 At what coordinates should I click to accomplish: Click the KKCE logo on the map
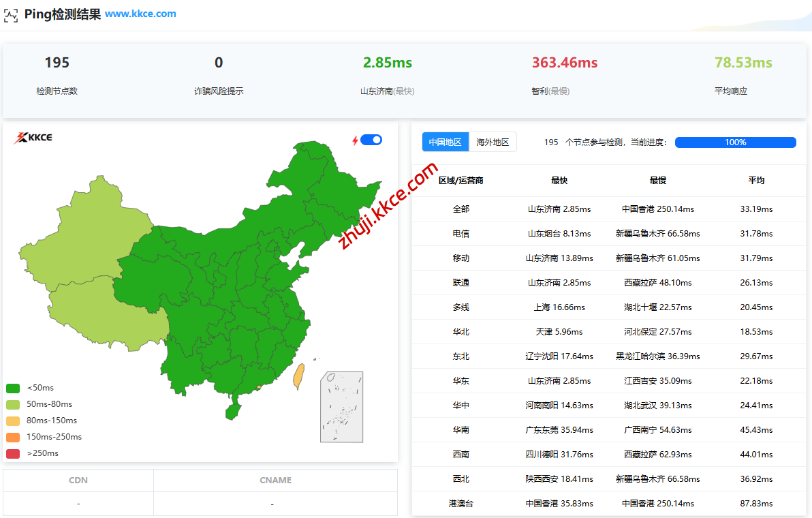(32, 138)
